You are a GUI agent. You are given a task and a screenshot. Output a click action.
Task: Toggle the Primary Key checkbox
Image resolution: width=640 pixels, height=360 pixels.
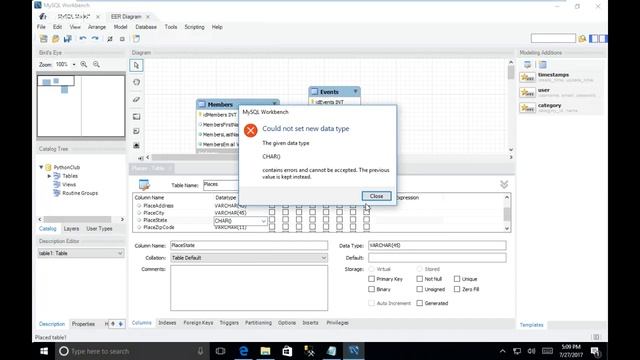click(371, 279)
